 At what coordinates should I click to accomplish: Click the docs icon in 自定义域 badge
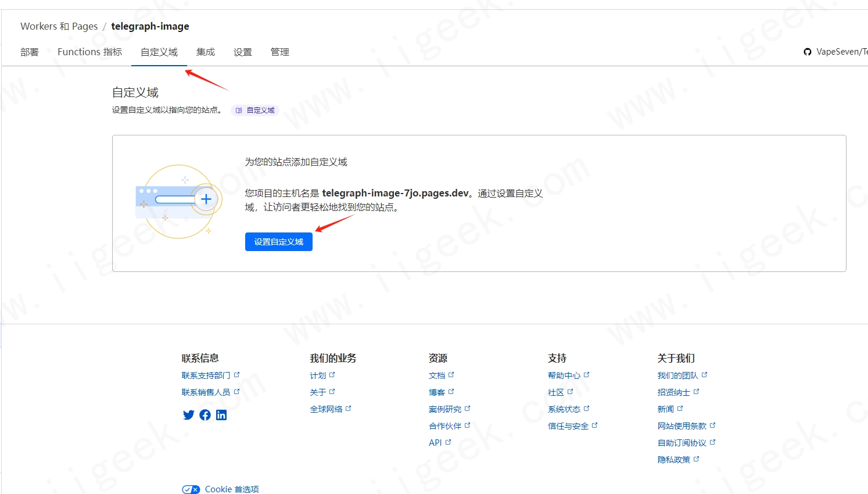click(239, 110)
